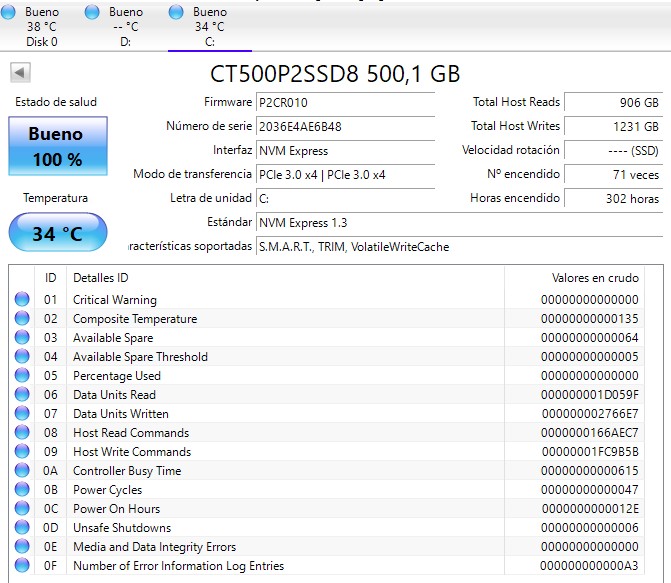Click status icon of Available Spare Threshold row

[22, 356]
